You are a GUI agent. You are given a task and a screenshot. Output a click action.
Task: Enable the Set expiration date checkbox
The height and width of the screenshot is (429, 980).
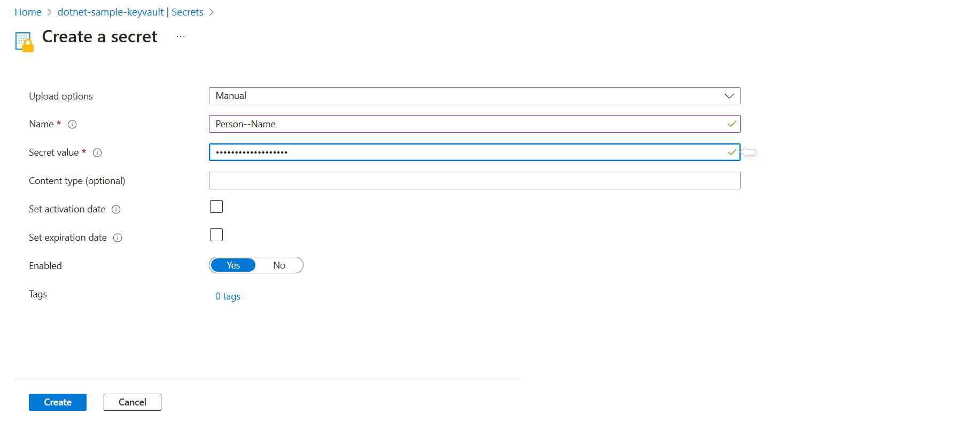coord(216,235)
